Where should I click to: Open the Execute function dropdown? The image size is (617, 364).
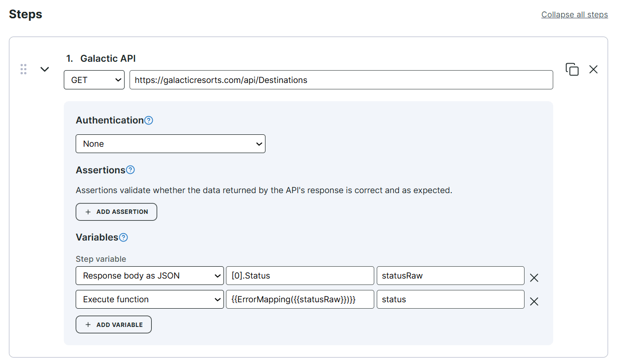click(x=150, y=299)
